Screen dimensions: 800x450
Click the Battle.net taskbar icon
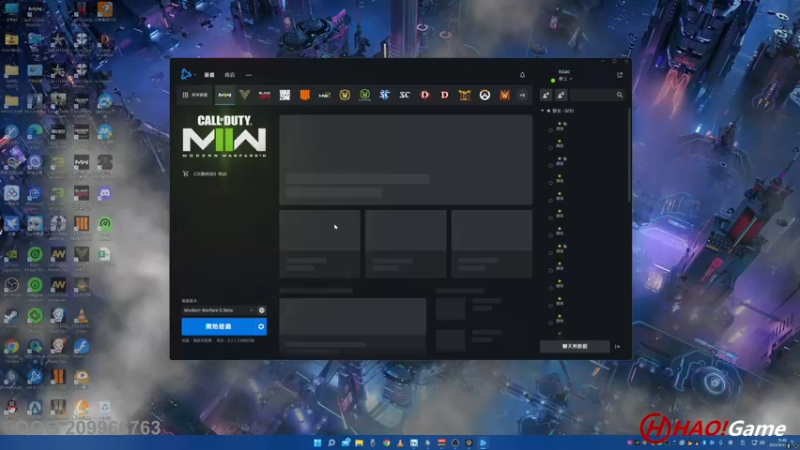483,443
